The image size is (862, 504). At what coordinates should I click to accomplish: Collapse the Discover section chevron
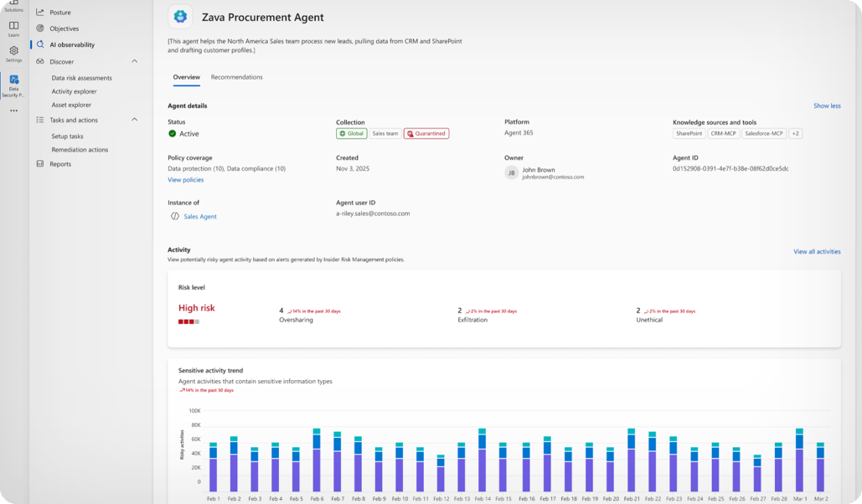[135, 61]
